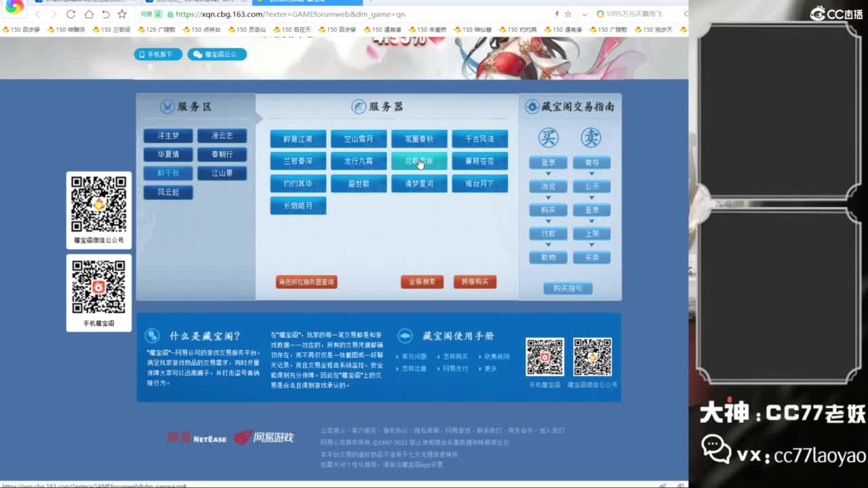Image resolution: width=868 pixels, height=488 pixels.
Task: Click the 服务器 header feather icon
Action: 359,106
